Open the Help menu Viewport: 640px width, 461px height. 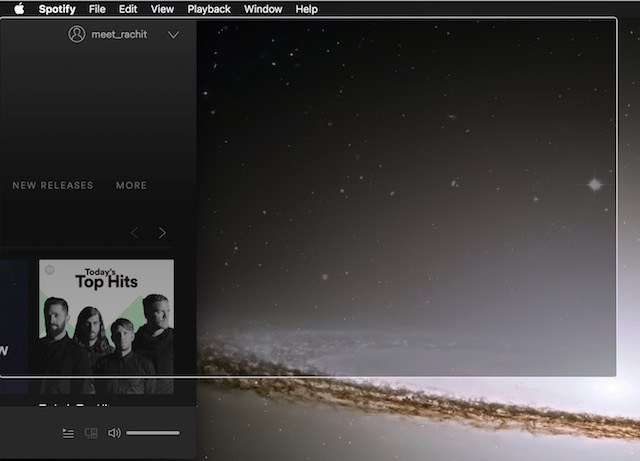tap(307, 9)
